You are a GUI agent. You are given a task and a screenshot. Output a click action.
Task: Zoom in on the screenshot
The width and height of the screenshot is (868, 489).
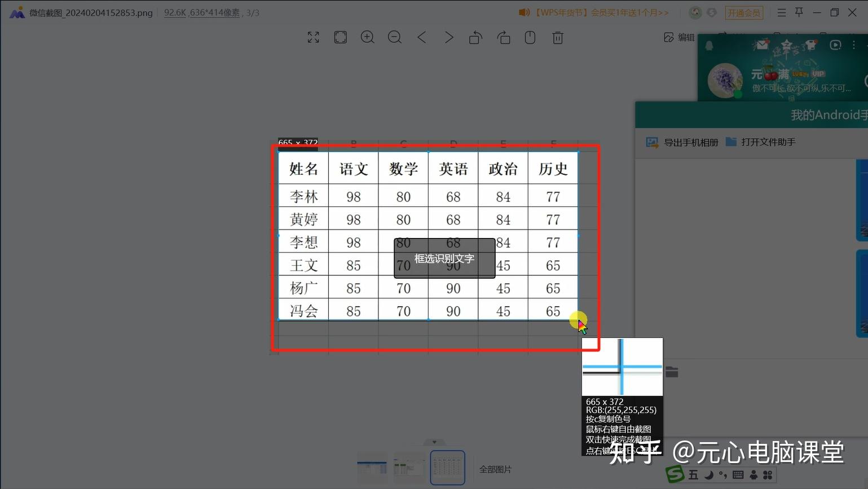pyautogui.click(x=367, y=37)
